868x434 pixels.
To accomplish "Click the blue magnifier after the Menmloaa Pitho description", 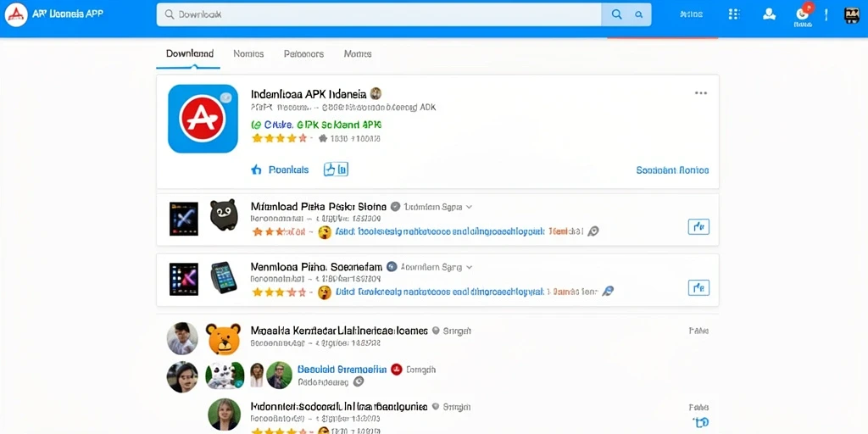I will [608, 292].
